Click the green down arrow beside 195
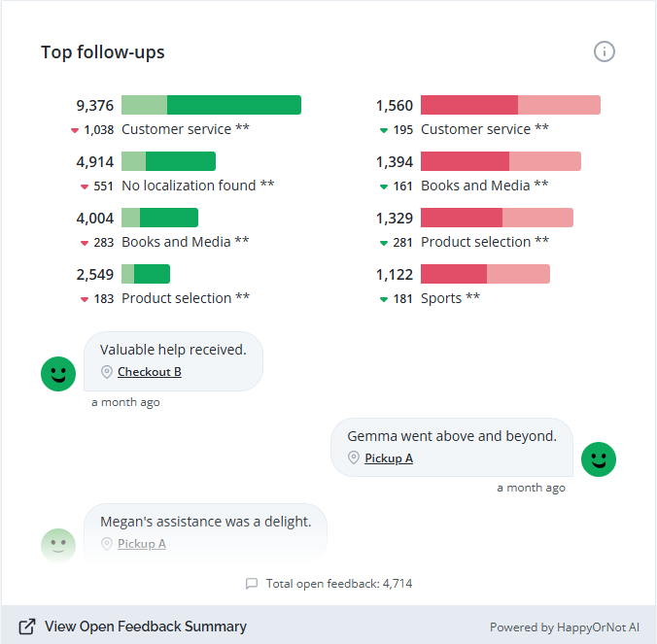Screen dimensions: 657x644 pos(384,130)
